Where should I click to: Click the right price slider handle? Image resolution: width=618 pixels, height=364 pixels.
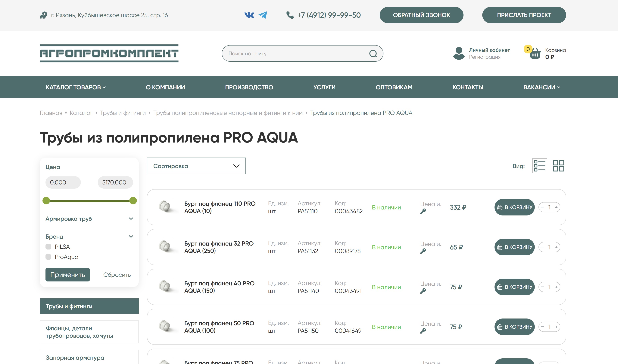coord(133,201)
